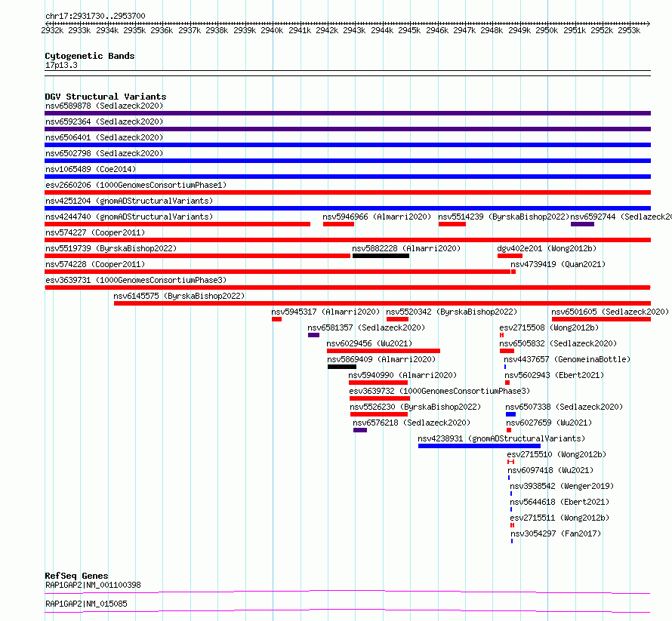Open nsv5946966 (Almarri2020) label
Viewport: 672px width, 621px height.
[377, 217]
